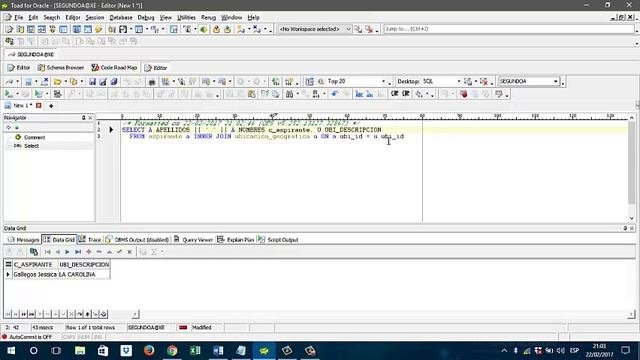
Task: Click the Save file floppy disk icon
Action: click(x=93, y=82)
